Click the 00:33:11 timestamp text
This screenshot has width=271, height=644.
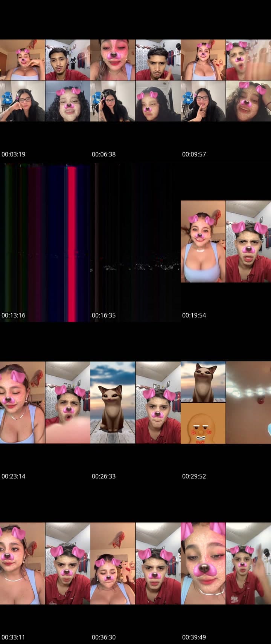(x=14, y=637)
